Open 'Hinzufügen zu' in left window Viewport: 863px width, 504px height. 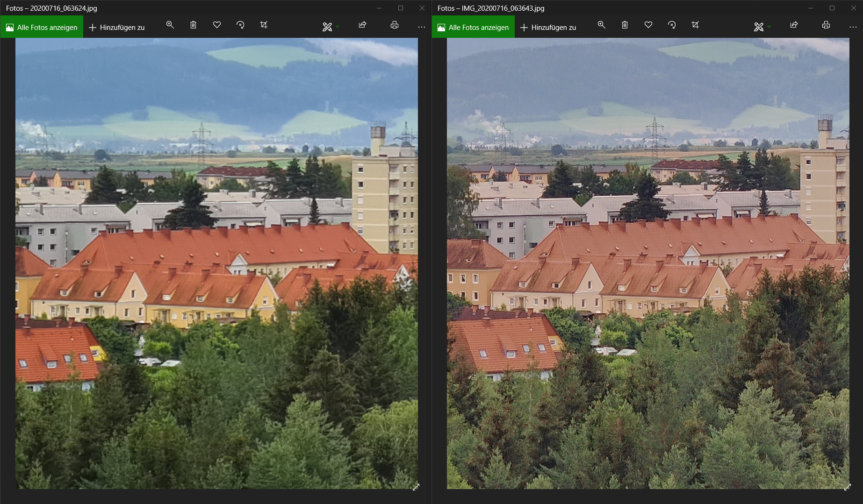coord(117,28)
